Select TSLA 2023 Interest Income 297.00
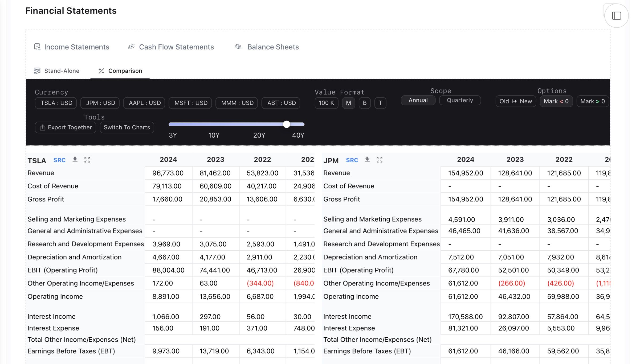Viewport: 636px width, 364px height. point(210,317)
